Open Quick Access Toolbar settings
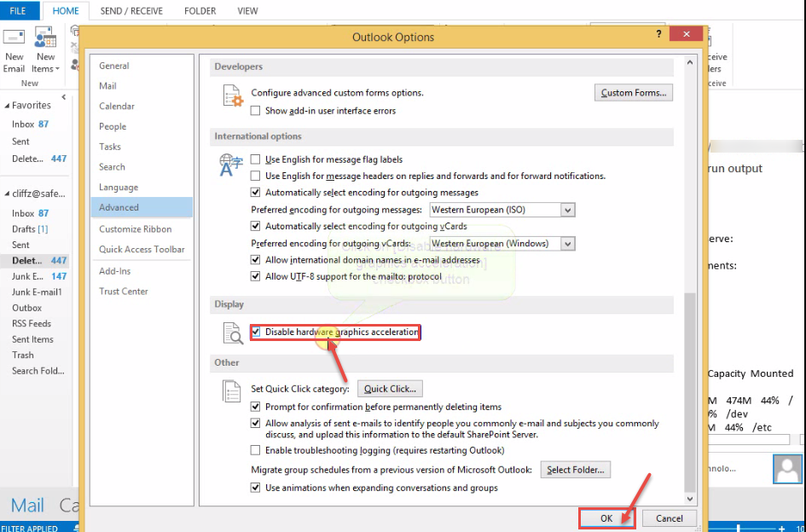Image resolution: width=806 pixels, height=532 pixels. click(x=142, y=249)
